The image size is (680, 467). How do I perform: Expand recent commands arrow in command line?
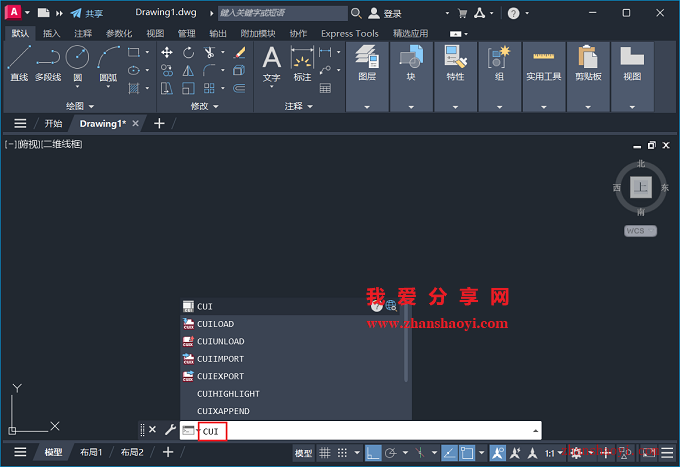[x=536, y=431]
